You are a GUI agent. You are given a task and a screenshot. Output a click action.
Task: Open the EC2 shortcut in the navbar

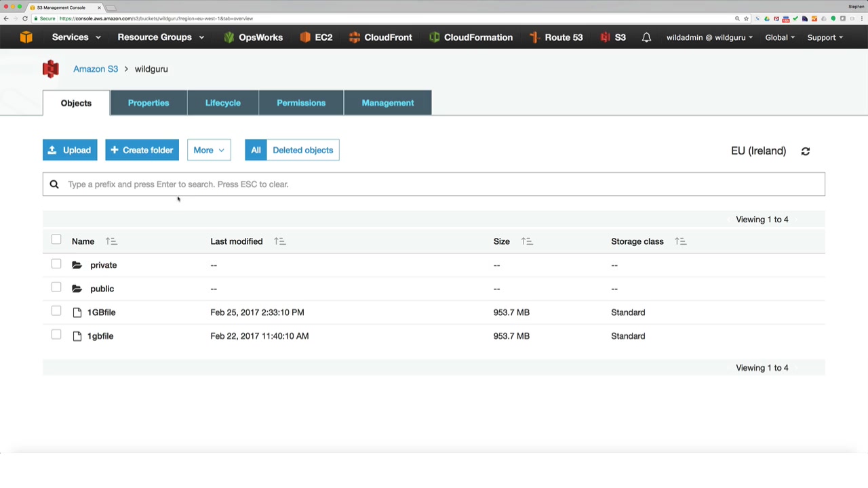316,37
